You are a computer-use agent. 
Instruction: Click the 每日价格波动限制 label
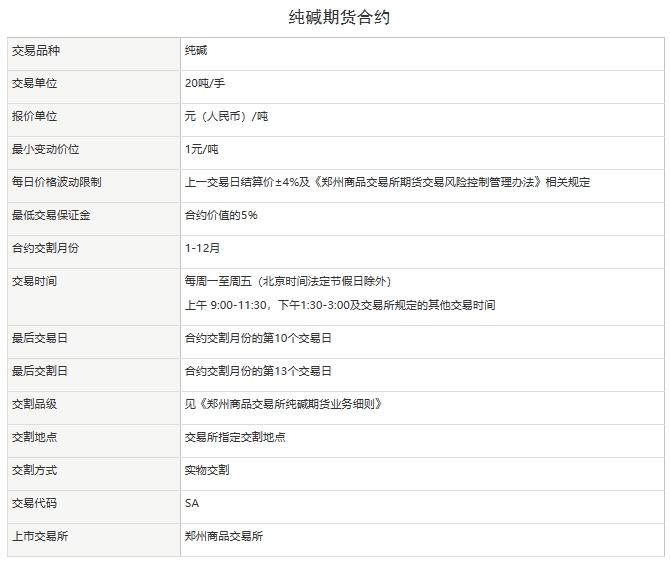[x=56, y=183]
